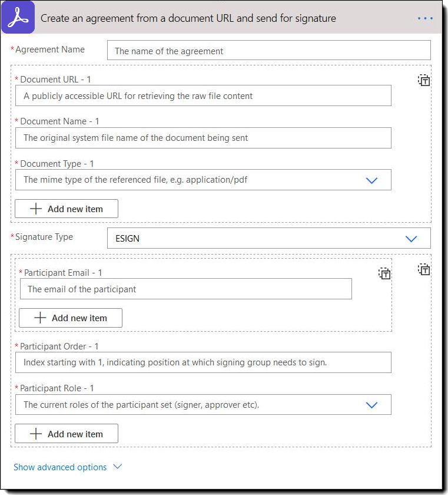Add new item under Document Type
Screen dimensions: 448x495
pyautogui.click(x=67, y=209)
